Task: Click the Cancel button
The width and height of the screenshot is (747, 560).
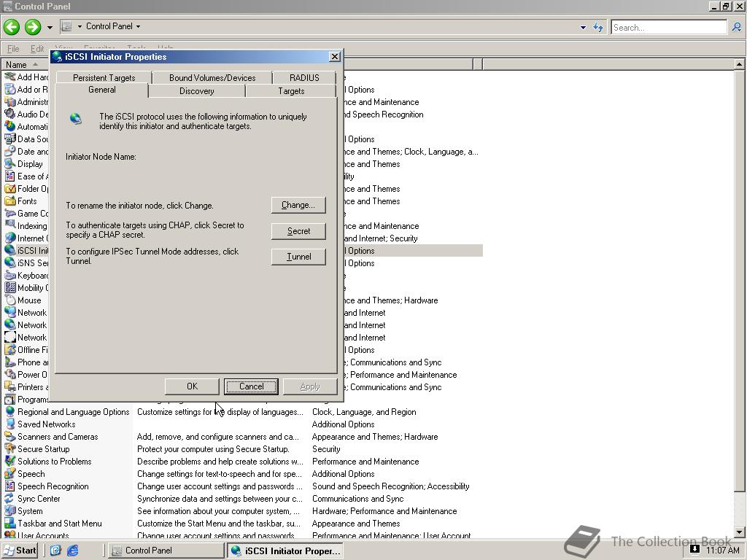Action: pyautogui.click(x=251, y=386)
